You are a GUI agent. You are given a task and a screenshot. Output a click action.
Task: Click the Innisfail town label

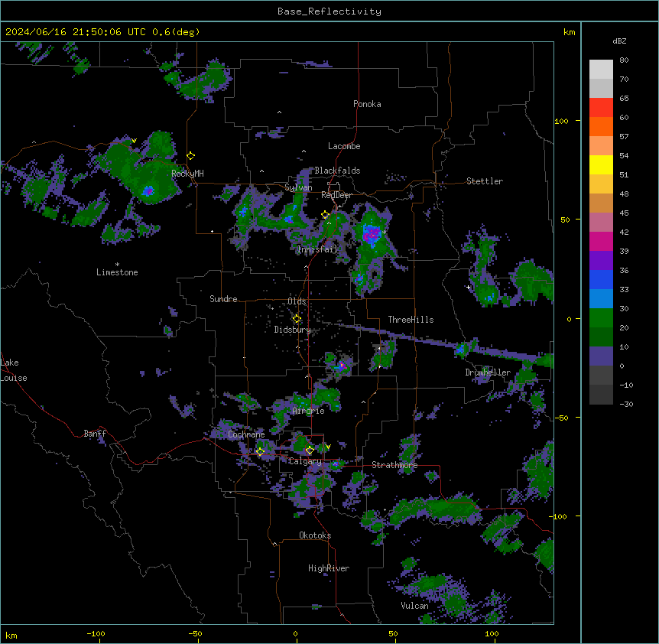click(x=317, y=249)
